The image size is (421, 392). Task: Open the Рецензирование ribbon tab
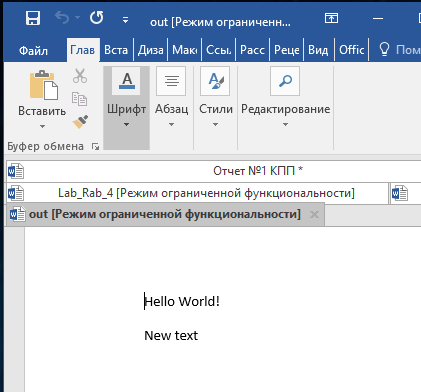[287, 50]
